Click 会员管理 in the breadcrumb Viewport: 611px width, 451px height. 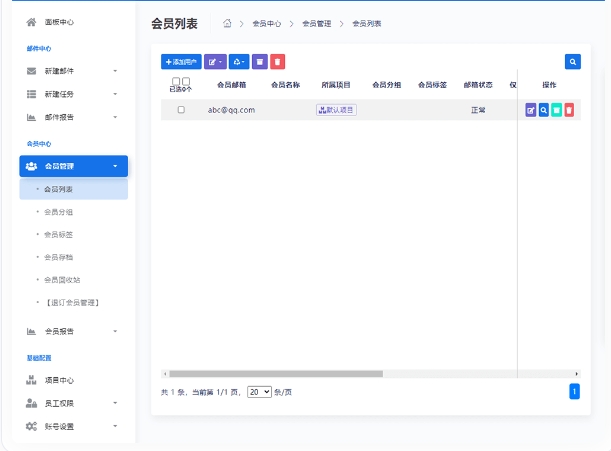317,24
